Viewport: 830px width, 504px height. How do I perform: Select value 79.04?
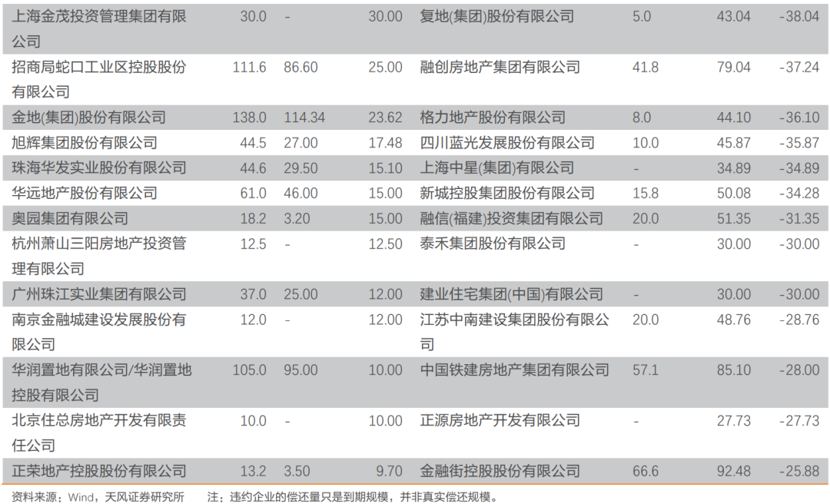coord(734,68)
